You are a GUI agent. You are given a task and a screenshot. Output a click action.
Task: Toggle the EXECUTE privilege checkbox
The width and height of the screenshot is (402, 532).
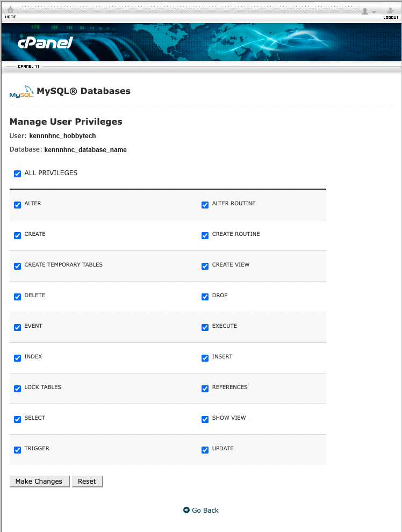click(x=205, y=327)
